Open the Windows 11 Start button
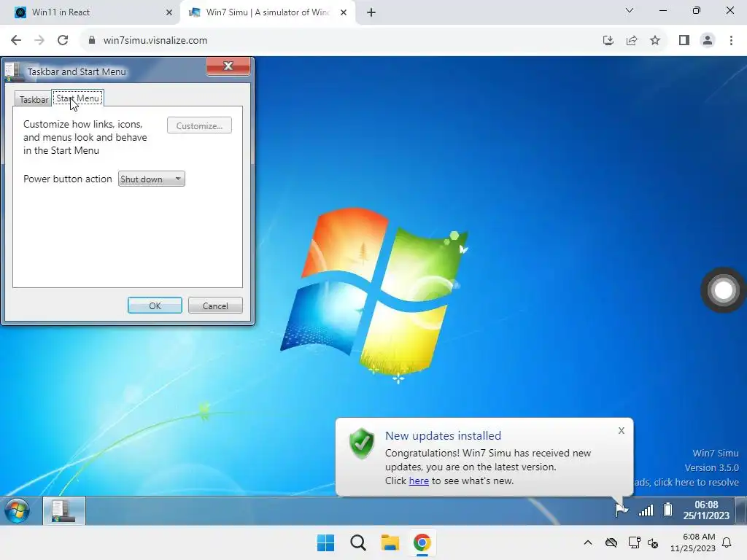The width and height of the screenshot is (747, 560). coord(326,542)
